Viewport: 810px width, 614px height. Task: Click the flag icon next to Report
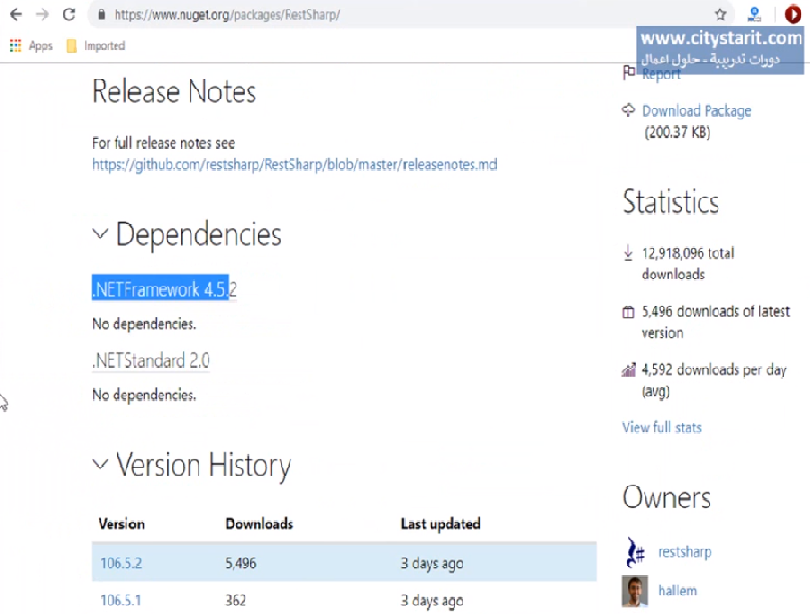click(629, 73)
